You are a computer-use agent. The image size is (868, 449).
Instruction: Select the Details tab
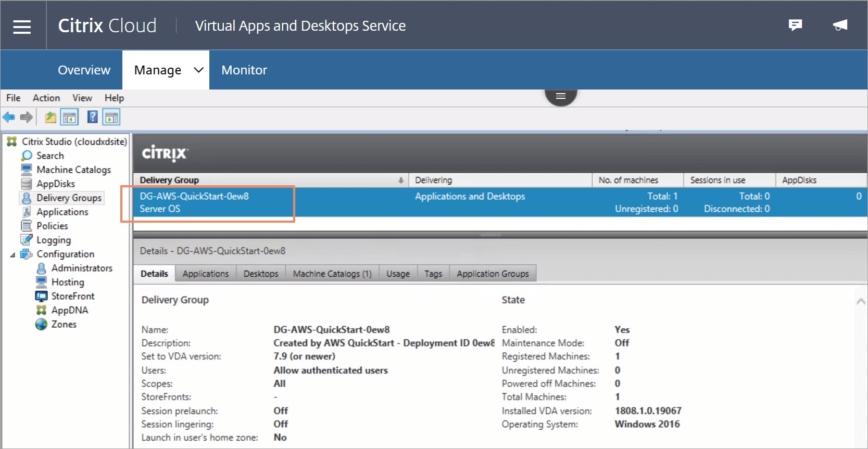[155, 274]
